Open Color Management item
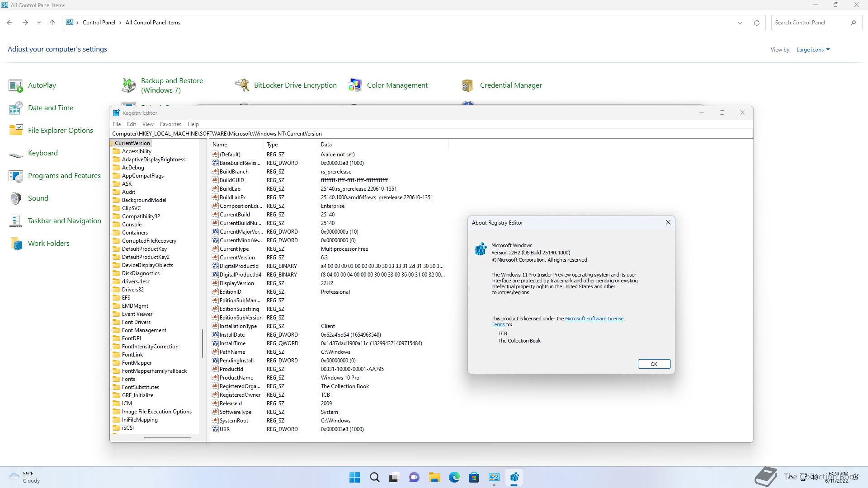The width and height of the screenshot is (868, 488). point(388,85)
